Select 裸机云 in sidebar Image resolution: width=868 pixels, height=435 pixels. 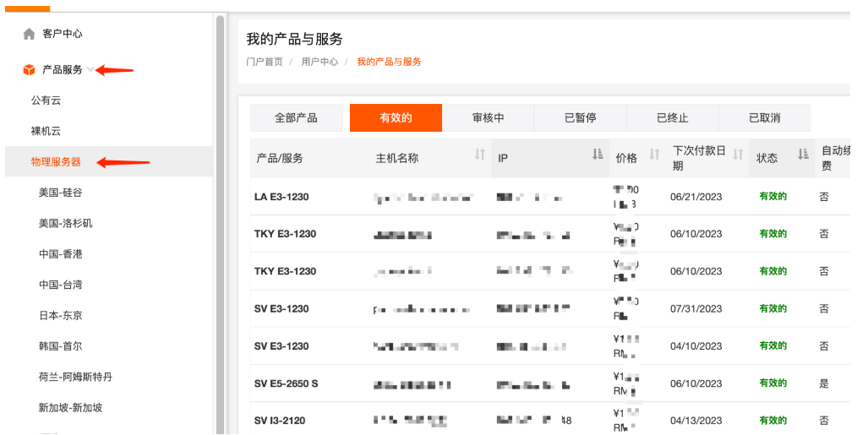(x=46, y=131)
